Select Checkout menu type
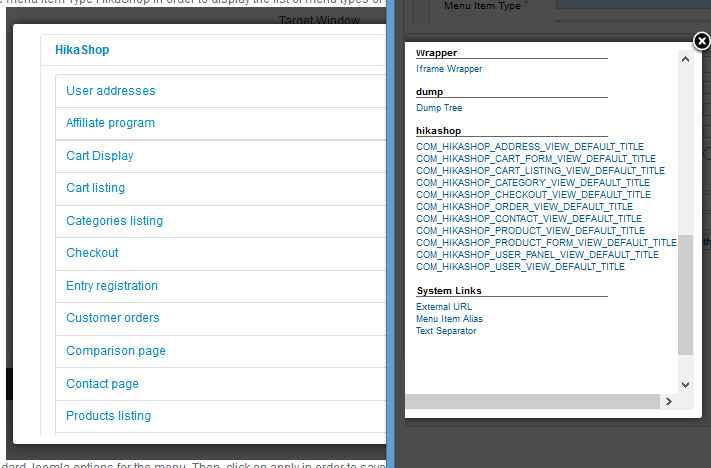This screenshot has height=468, width=711. click(x=92, y=253)
